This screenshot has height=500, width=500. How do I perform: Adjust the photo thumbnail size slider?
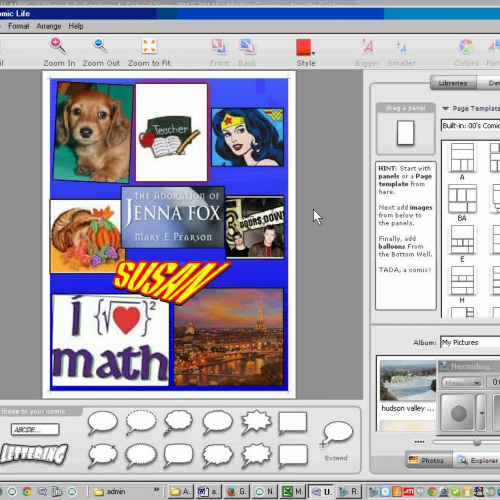coord(477,442)
